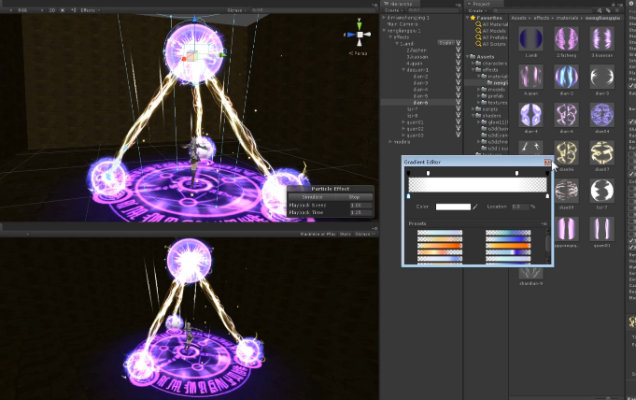Switch to the Hierarchy tab
This screenshot has width=636, height=400.
click(x=397, y=4)
